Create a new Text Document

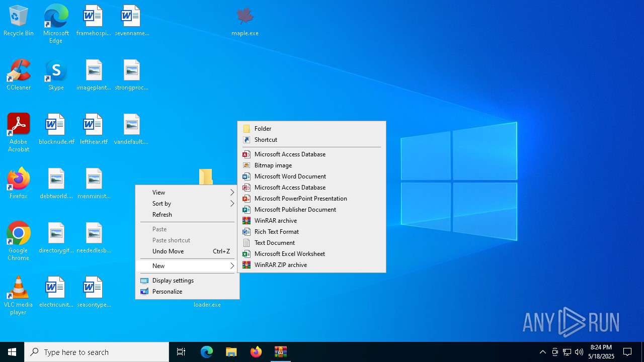click(x=311, y=243)
